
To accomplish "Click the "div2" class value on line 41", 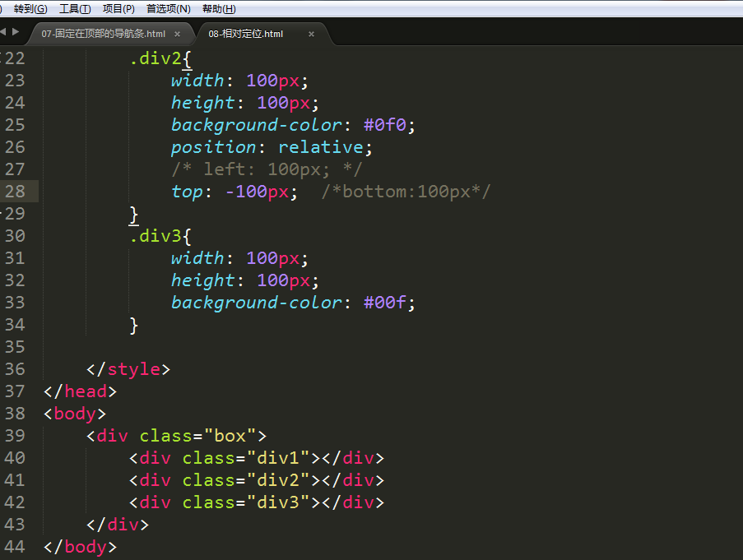I will tap(277, 480).
